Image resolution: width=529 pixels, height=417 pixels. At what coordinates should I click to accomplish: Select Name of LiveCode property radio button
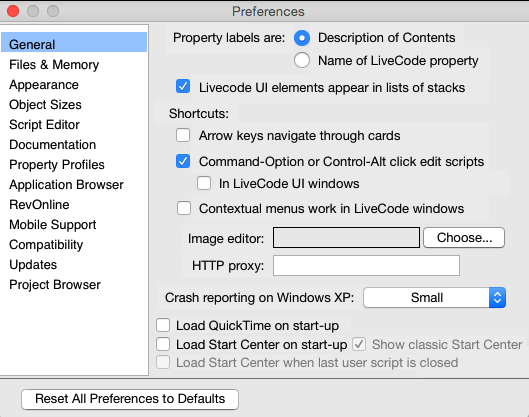coord(302,60)
